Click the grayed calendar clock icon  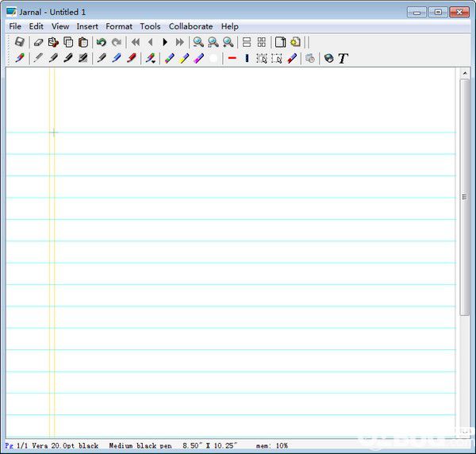pyautogui.click(x=310, y=58)
